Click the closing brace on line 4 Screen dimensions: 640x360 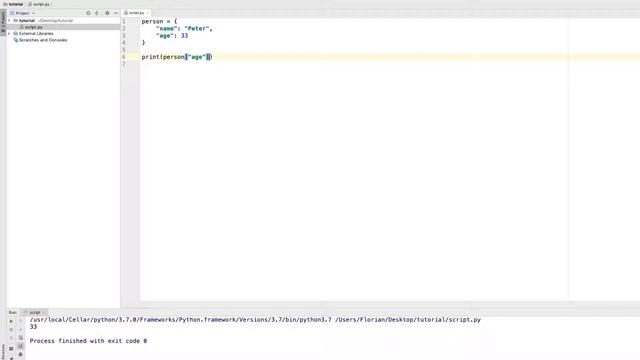143,42
